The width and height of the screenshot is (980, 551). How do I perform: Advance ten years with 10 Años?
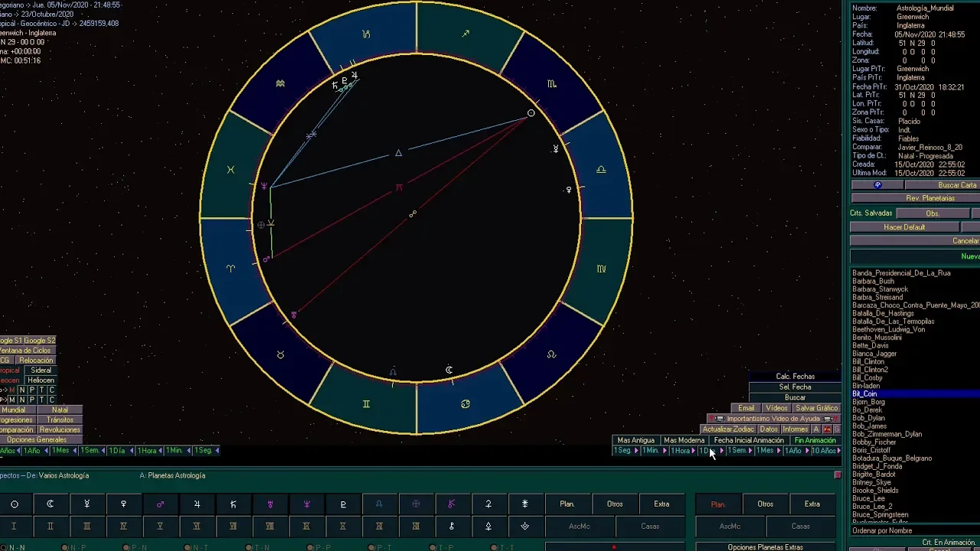pos(826,451)
